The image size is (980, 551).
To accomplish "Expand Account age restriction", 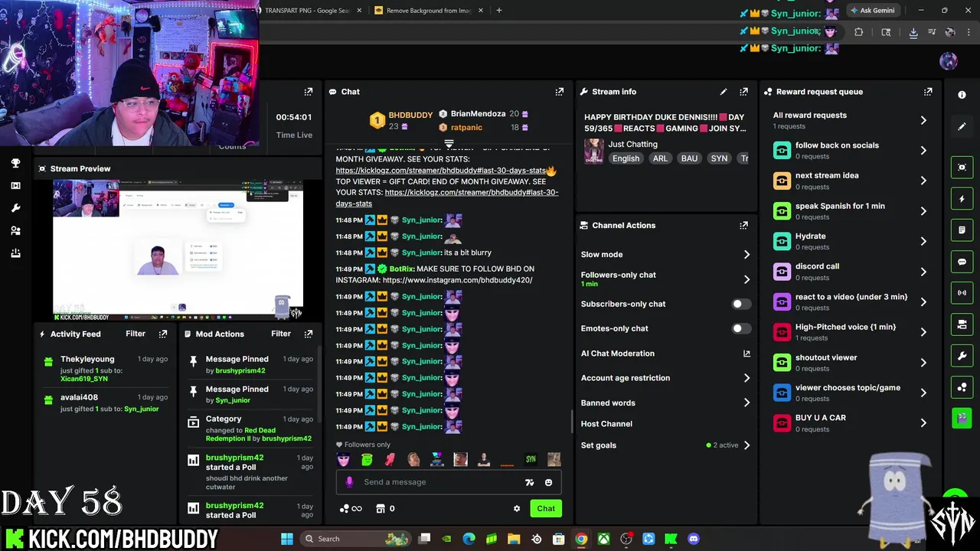I will pyautogui.click(x=746, y=378).
